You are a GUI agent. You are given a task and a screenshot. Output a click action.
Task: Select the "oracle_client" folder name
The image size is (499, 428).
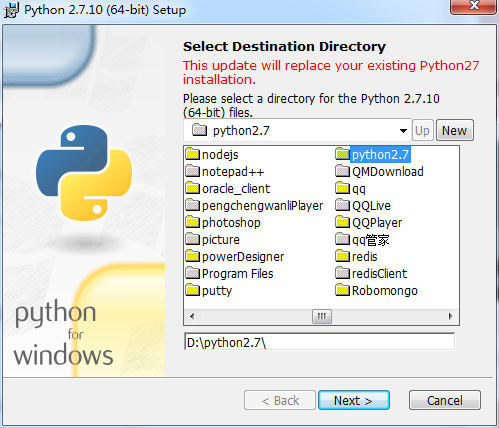236,189
